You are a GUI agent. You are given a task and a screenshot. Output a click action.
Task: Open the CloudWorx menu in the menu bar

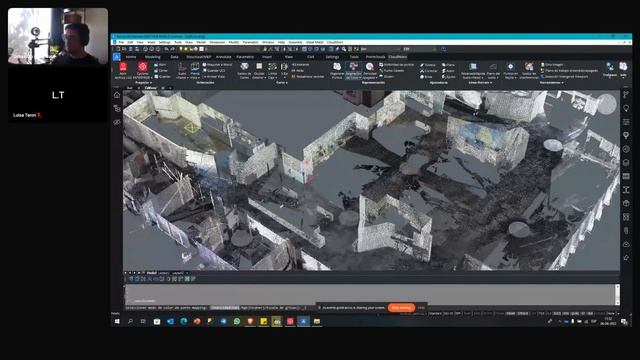pyautogui.click(x=335, y=42)
